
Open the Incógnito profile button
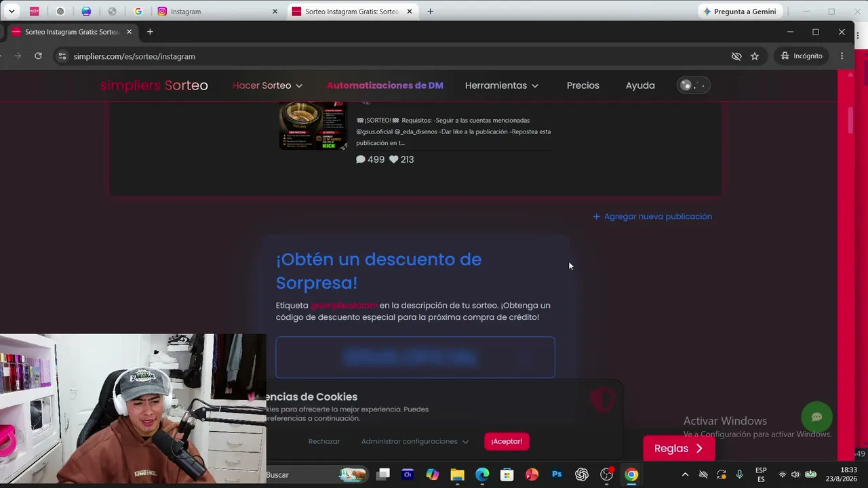tap(802, 56)
